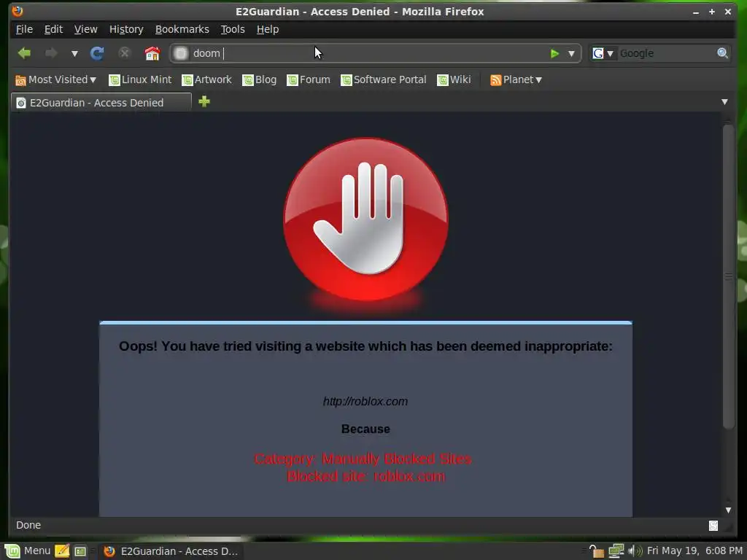Image resolution: width=747 pixels, height=560 pixels.
Task: Click the scroll down arrow of the page
Action: (x=728, y=510)
